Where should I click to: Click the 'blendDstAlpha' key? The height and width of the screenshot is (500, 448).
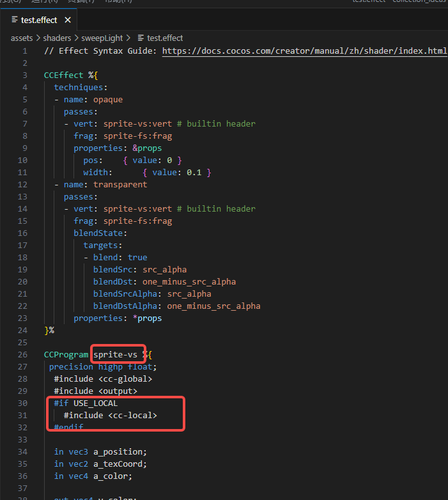(x=125, y=306)
